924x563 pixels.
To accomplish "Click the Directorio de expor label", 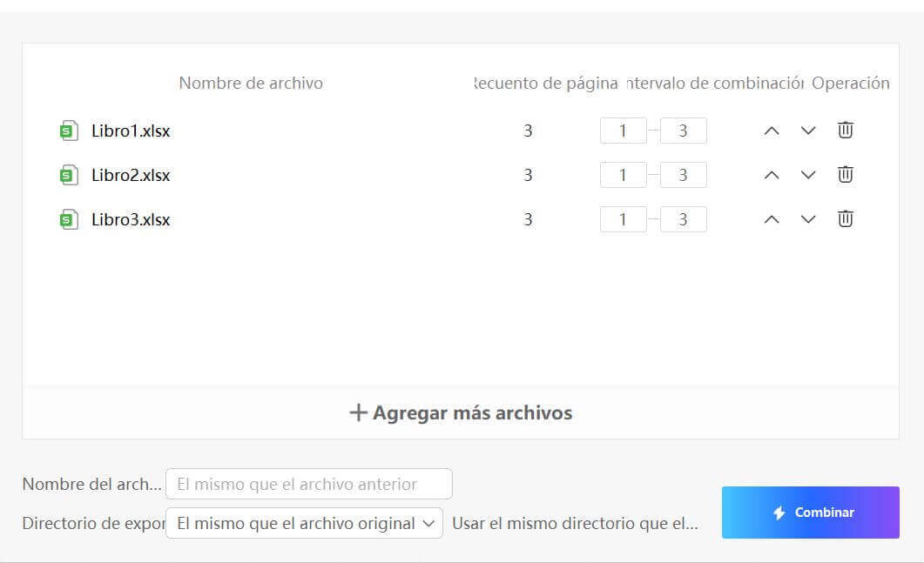I will [x=94, y=524].
